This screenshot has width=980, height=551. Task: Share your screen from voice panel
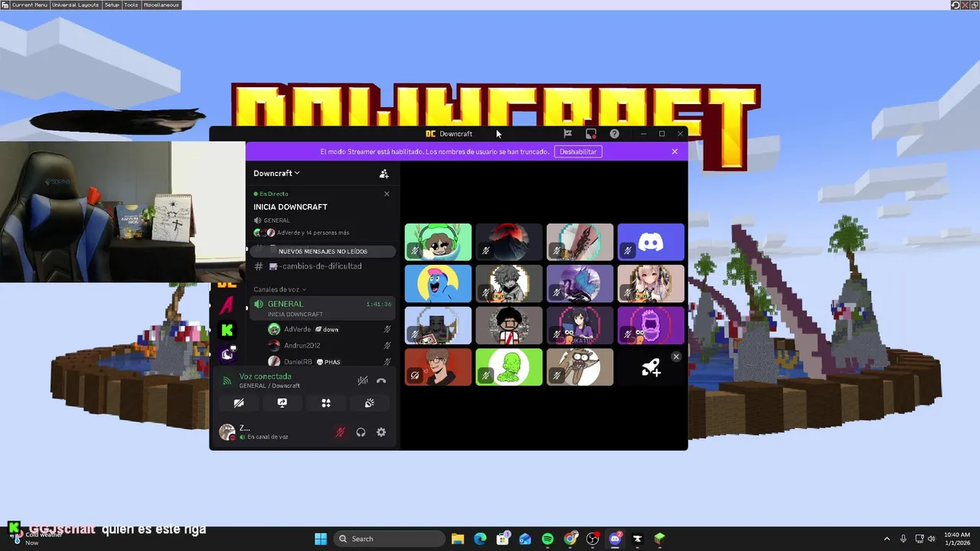pos(282,403)
